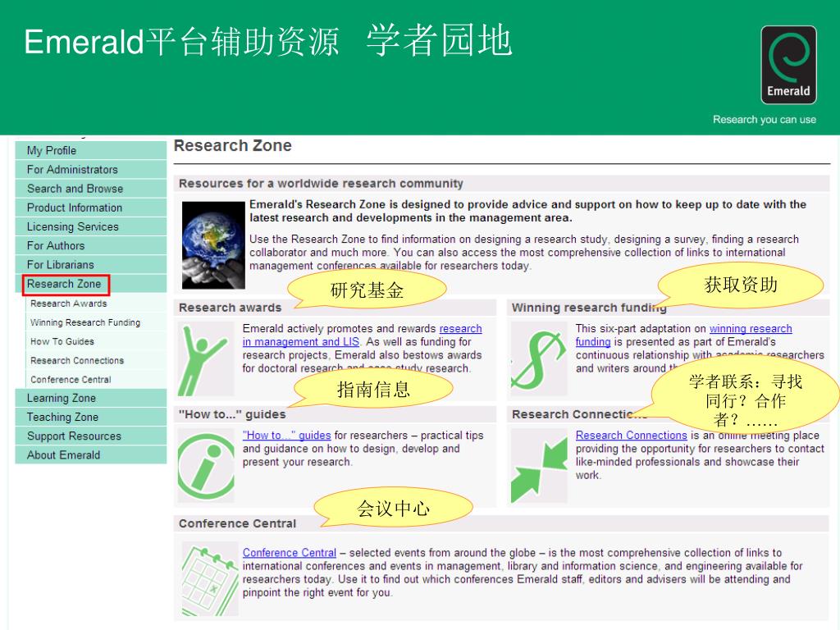This screenshot has height=630, width=840.
Task: Select Search and Browse in sidebar
Action: (x=91, y=189)
